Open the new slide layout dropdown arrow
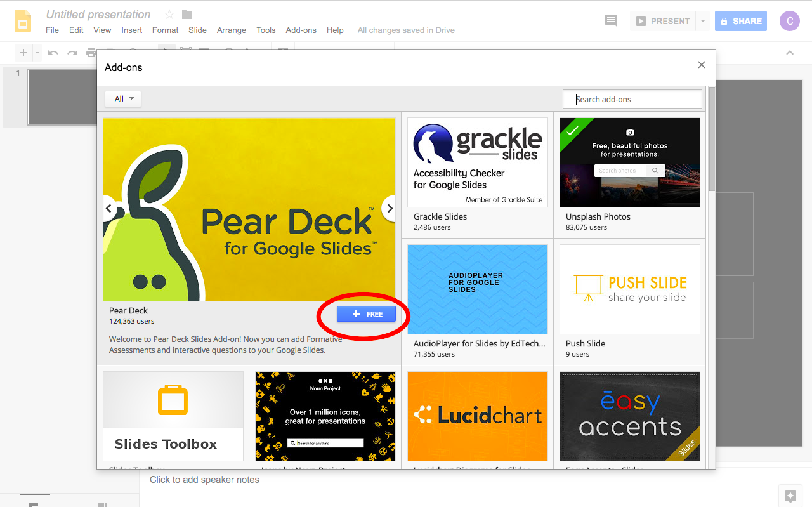812x507 pixels. (37, 53)
